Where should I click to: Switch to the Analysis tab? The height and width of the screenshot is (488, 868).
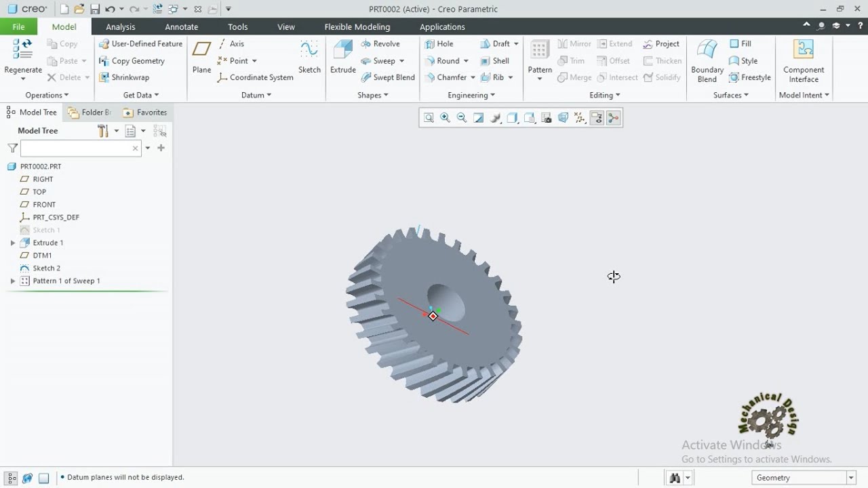121,26
